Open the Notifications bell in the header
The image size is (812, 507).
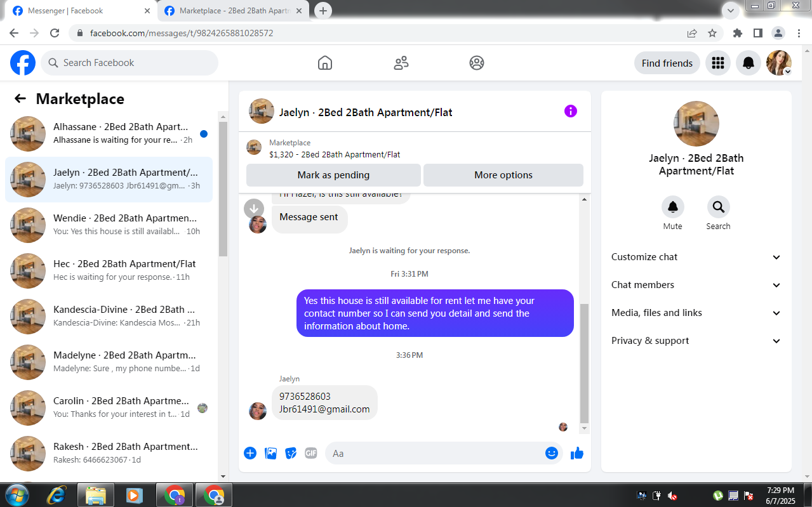pos(749,63)
